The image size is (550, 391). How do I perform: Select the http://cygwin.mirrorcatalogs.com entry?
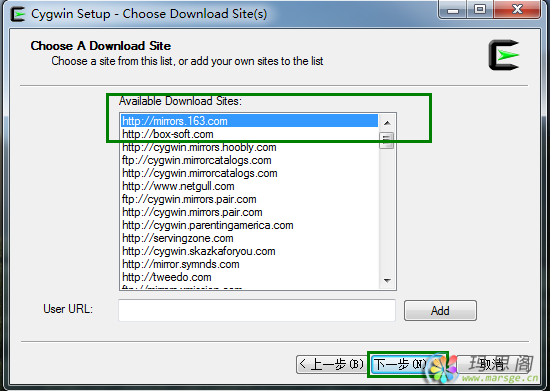[x=249, y=173]
